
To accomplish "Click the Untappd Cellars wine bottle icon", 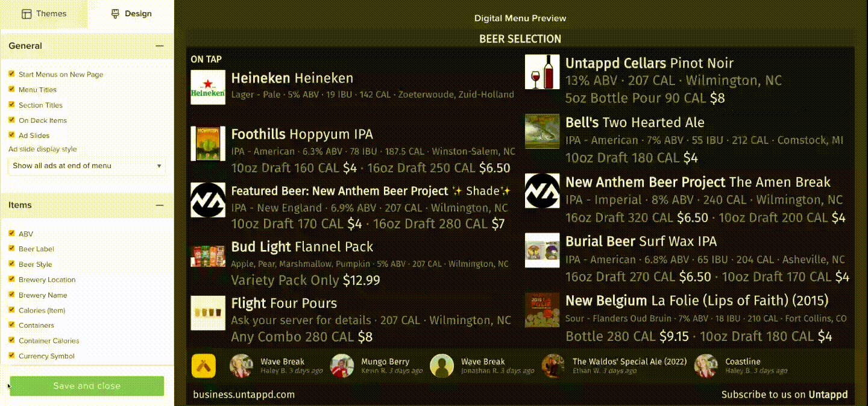I will pyautogui.click(x=542, y=72).
